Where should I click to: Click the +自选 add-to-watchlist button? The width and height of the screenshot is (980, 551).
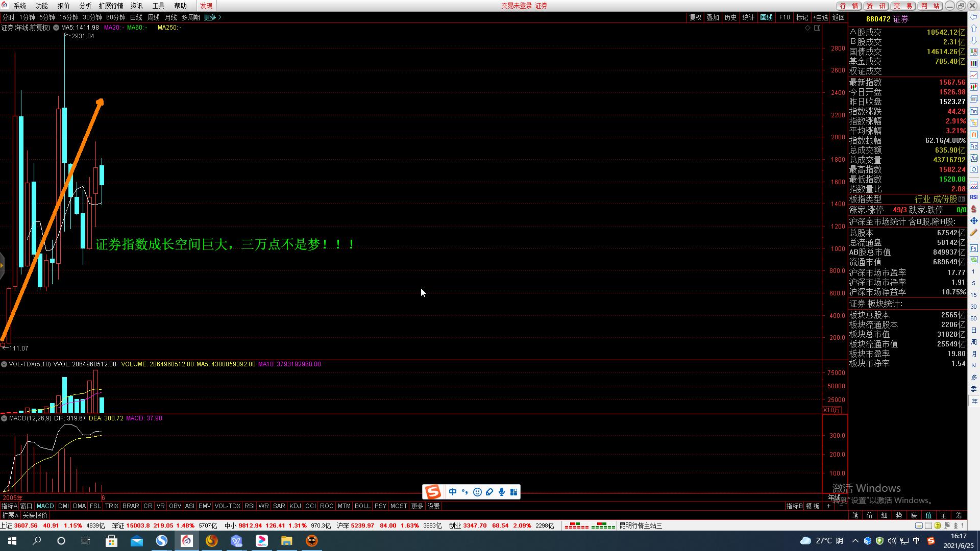click(x=820, y=17)
